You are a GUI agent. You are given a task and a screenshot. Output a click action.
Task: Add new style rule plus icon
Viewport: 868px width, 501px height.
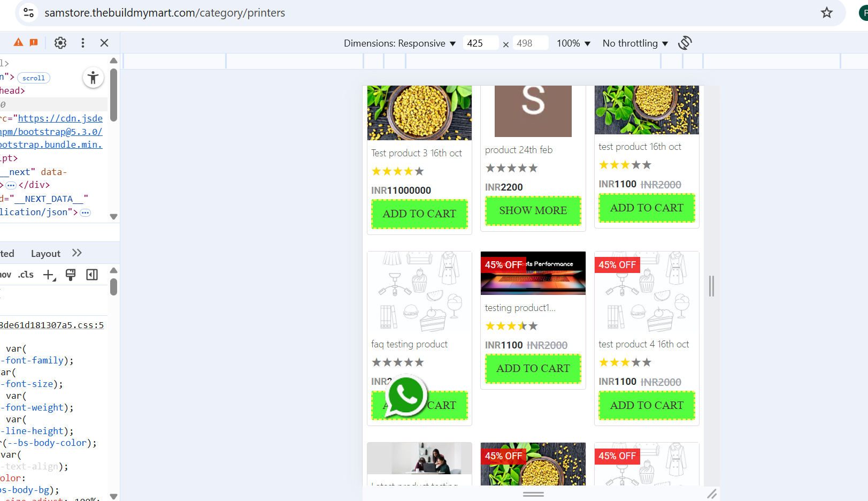click(49, 275)
